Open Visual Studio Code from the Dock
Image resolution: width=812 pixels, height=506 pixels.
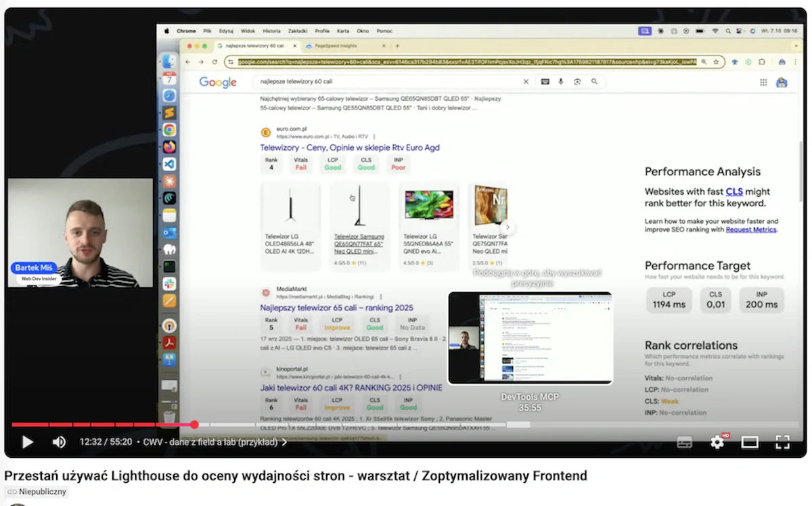point(169,164)
